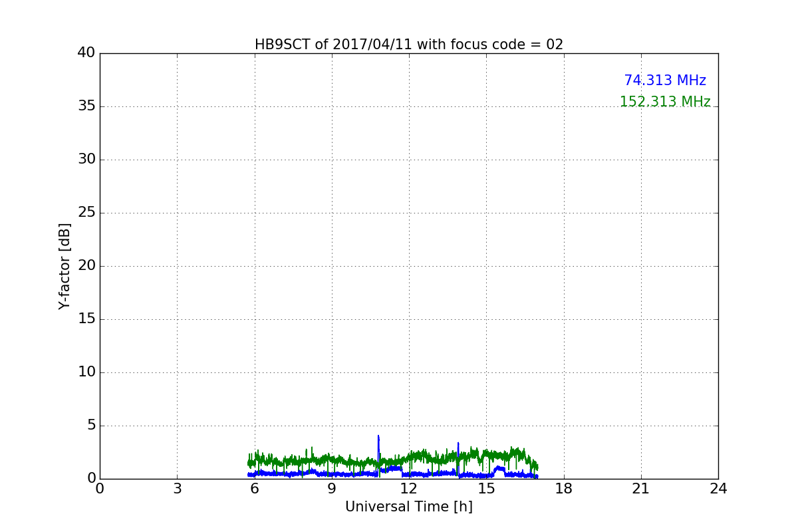The height and width of the screenshot is (532, 798).
Task: Click the y-axis tick label 5
Action: [x=91, y=426]
